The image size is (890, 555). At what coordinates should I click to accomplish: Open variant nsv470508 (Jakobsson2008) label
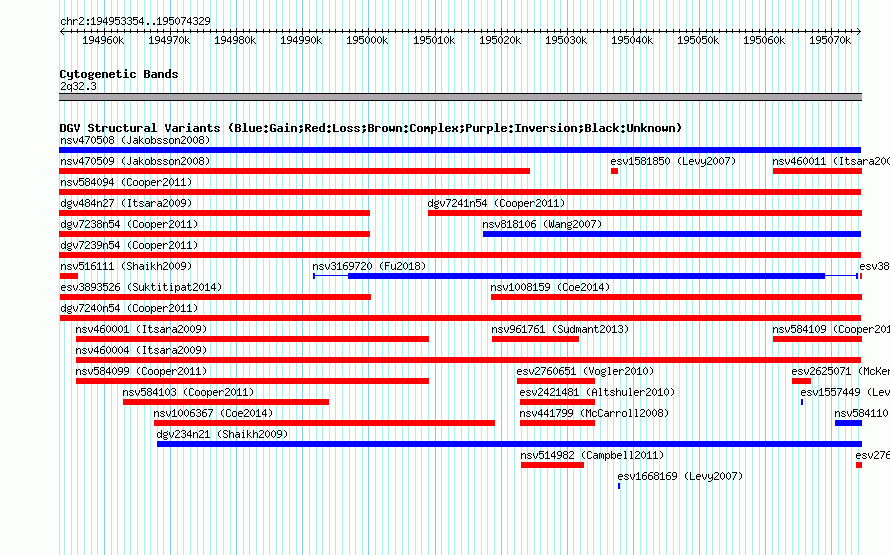click(135, 140)
